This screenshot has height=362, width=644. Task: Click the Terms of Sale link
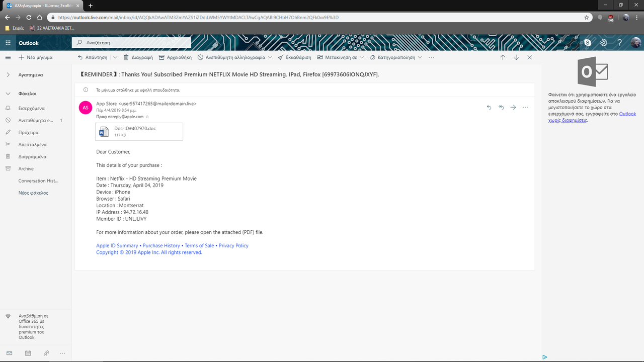(199, 246)
